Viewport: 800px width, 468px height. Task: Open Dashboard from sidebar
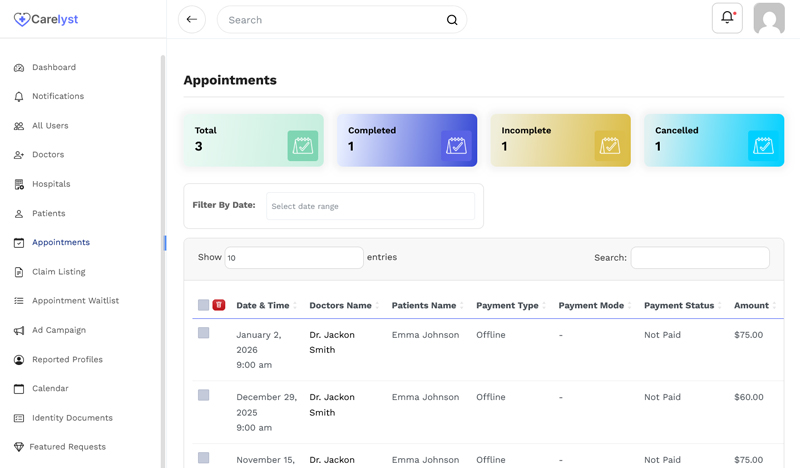[54, 67]
